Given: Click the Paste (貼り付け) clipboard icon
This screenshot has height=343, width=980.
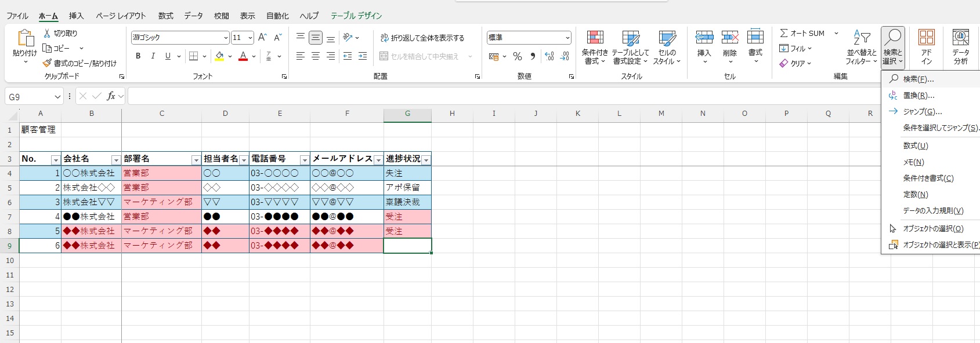Looking at the screenshot, I should coord(24,39).
